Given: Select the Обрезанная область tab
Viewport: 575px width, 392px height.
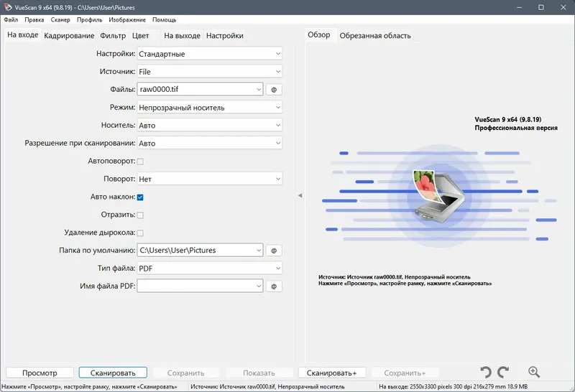Looking at the screenshot, I should tap(375, 35).
